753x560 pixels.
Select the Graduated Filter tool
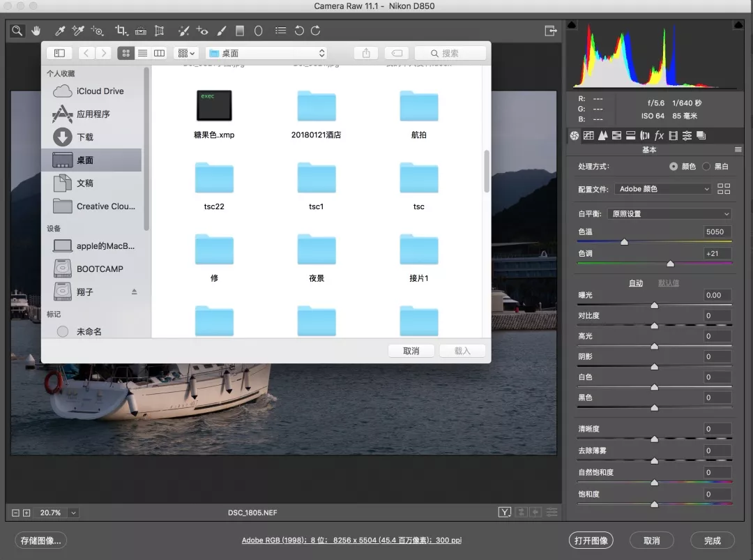click(240, 31)
